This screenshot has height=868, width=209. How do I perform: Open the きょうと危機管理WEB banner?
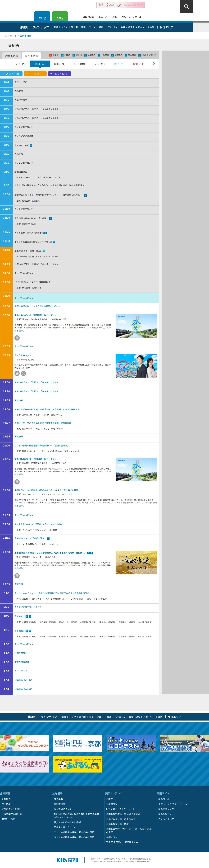click(x=25, y=764)
